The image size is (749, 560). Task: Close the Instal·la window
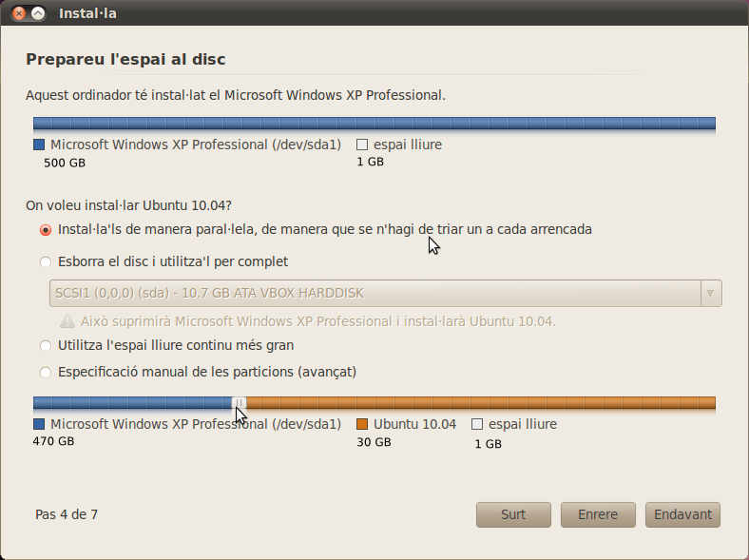19,13
